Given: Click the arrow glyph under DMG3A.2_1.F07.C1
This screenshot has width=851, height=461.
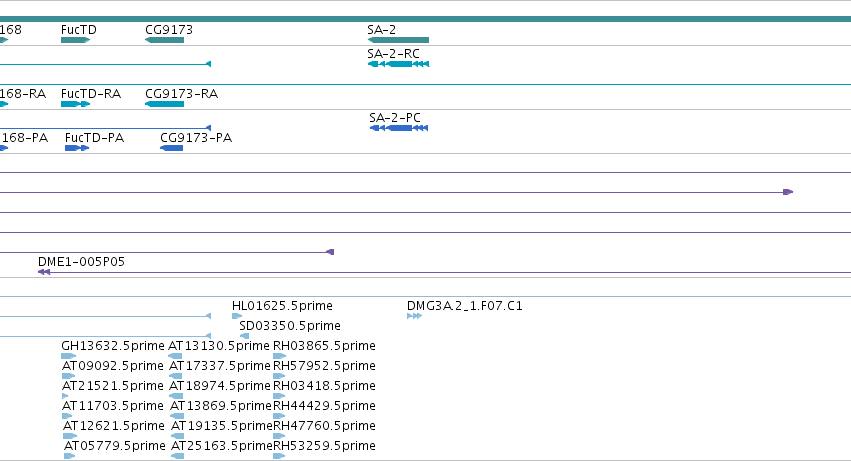Looking at the screenshot, I should (x=415, y=316).
